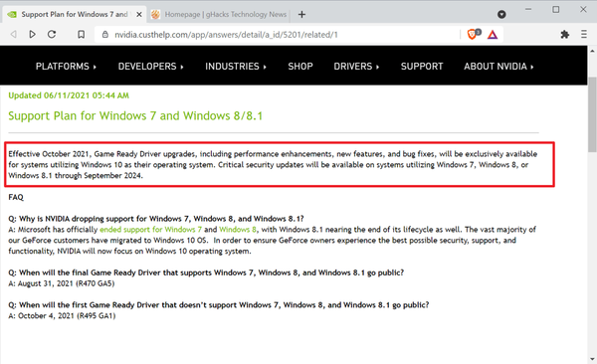Viewport: 597px width, 364px height.
Task: Expand the PLATFORMS menu
Action: pos(66,67)
